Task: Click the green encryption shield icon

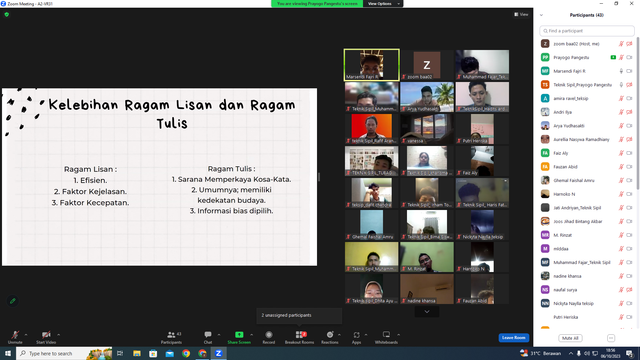Action: click(7, 14)
